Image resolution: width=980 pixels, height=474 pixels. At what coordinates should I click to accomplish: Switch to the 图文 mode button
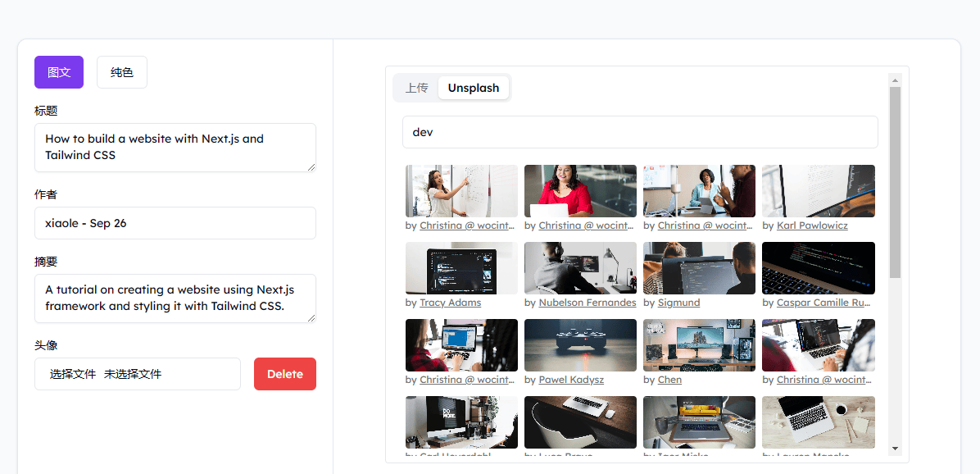pos(58,72)
